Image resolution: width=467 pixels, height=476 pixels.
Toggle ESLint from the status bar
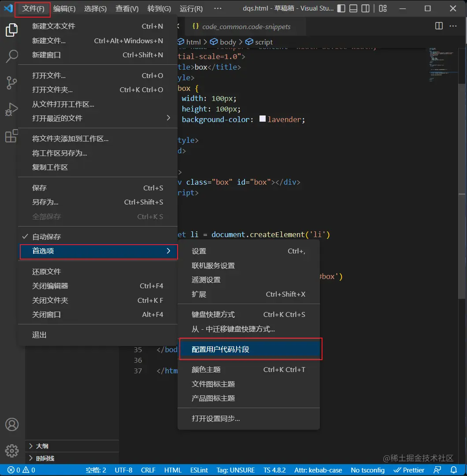[199, 470]
